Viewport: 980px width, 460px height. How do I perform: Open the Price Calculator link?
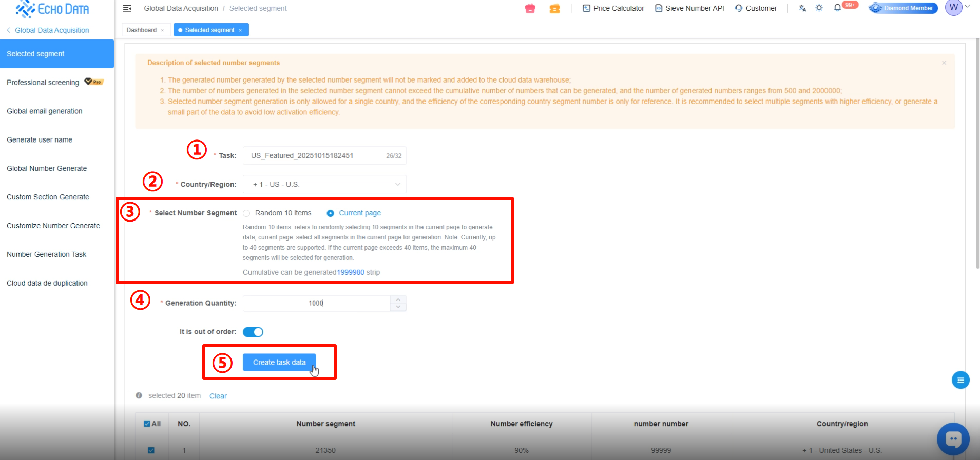(613, 8)
